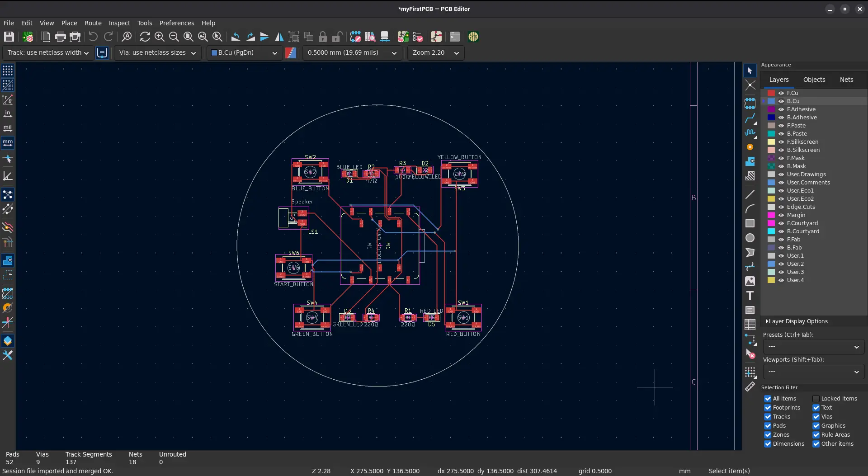
Task: Toggle the grid display icon
Action: pyautogui.click(x=8, y=70)
